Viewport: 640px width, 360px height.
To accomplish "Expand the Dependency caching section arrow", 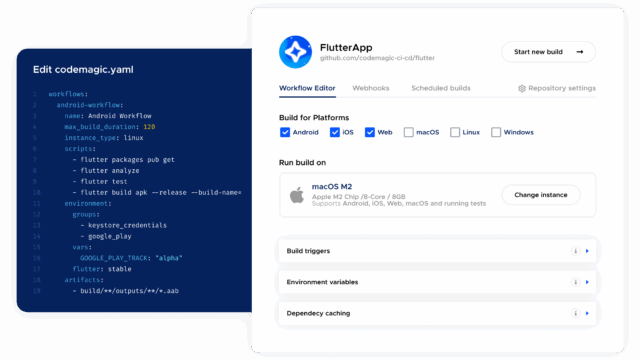I will coord(587,313).
